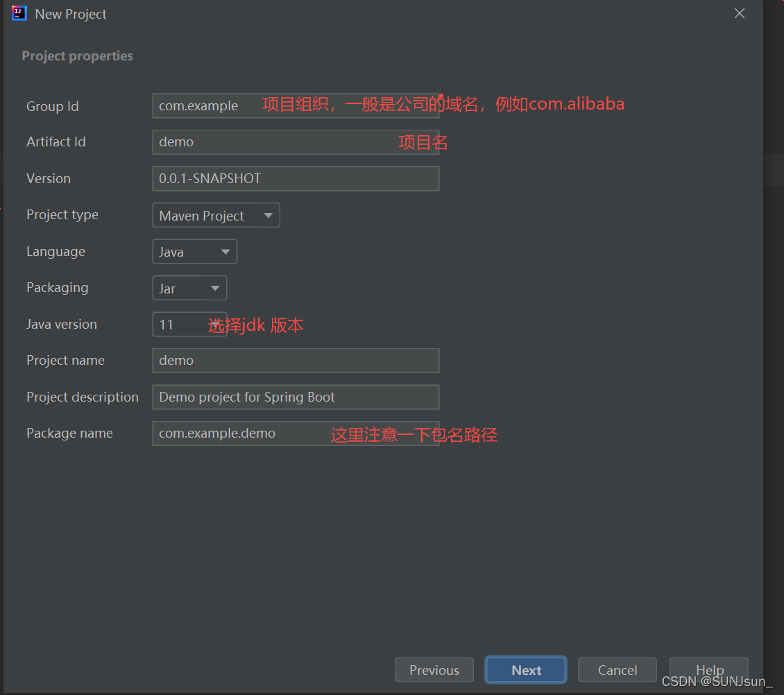The height and width of the screenshot is (695, 784).
Task: Click the dropdown arrow next to Maven Project
Action: tap(269, 215)
